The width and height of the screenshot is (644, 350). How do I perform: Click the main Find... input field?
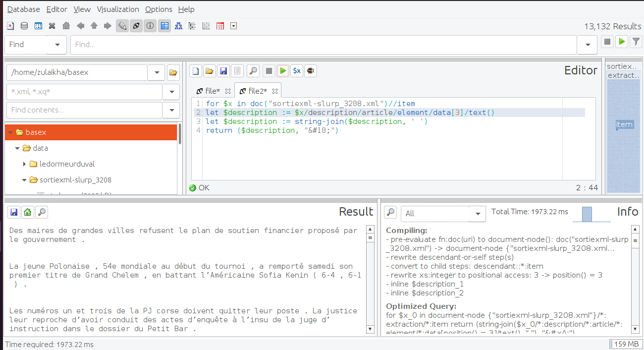[x=323, y=45]
